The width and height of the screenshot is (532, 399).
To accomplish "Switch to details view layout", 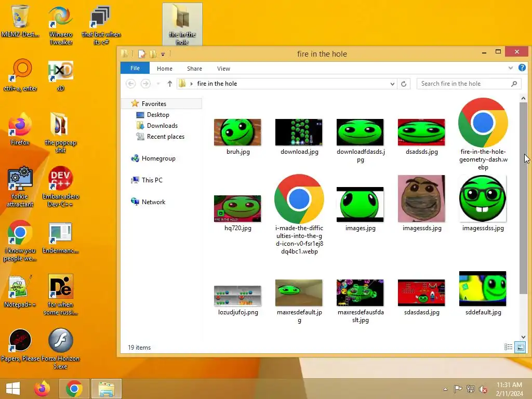I will point(508,347).
